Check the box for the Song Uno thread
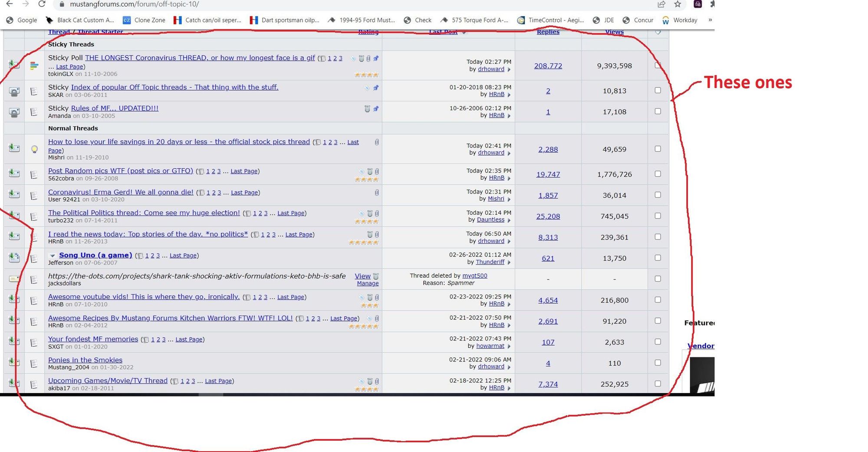Screen dimensions: 868x452 coord(658,258)
